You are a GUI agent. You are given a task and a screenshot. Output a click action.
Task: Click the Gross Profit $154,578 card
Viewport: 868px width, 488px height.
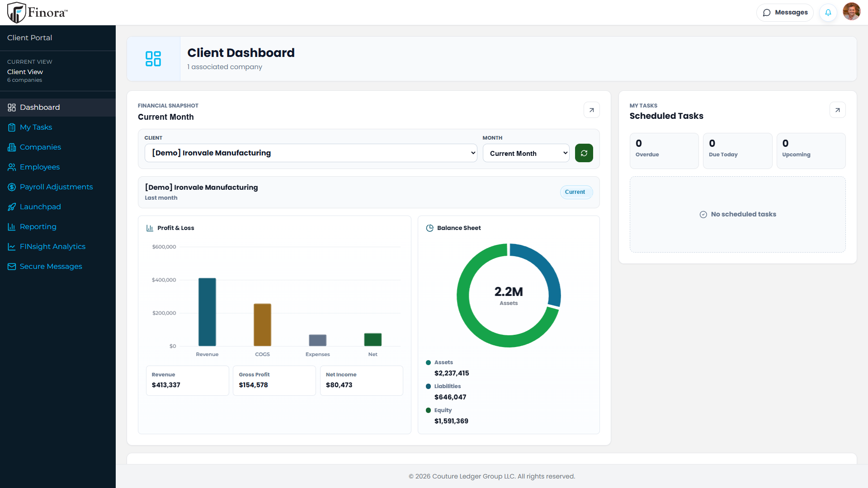click(x=274, y=380)
